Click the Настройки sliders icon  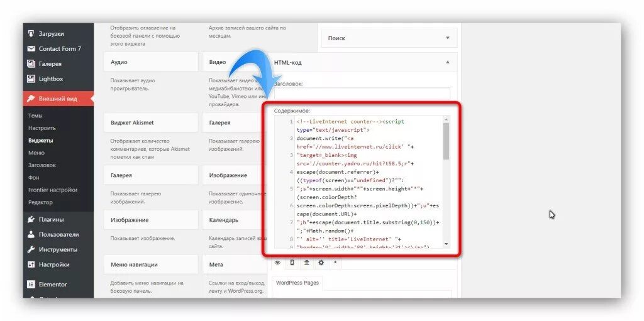[x=31, y=264]
